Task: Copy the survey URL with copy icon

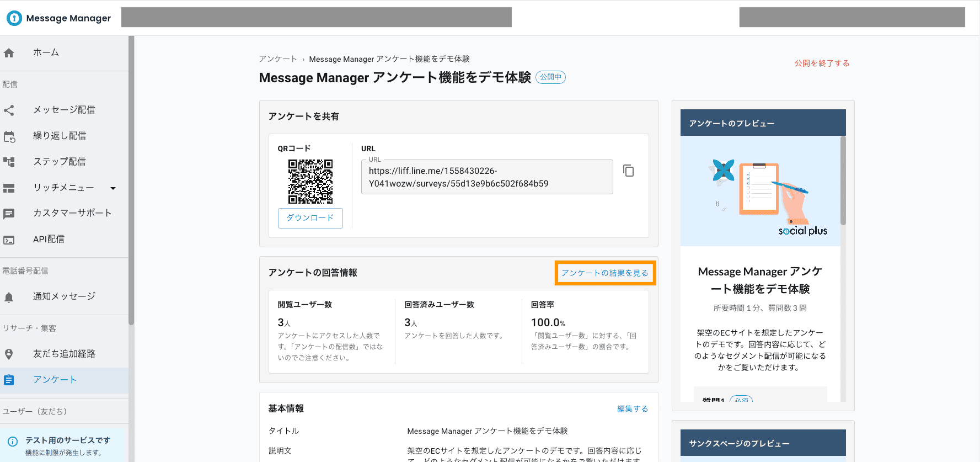Action: pos(628,171)
